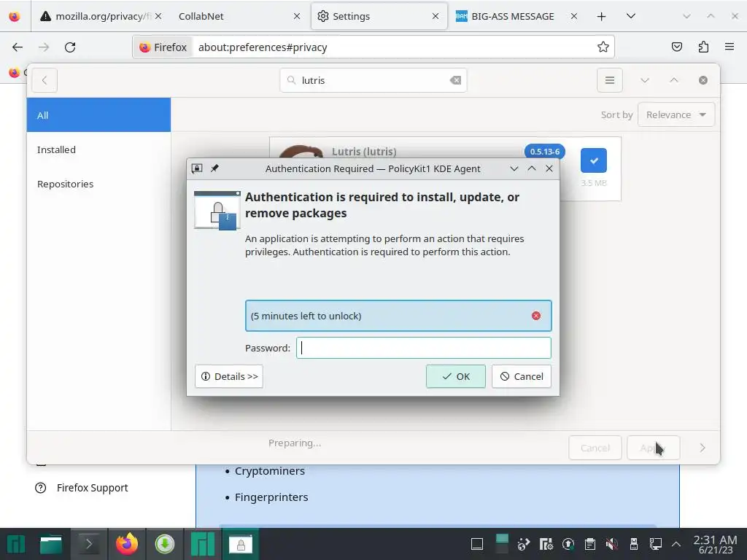Viewport: 747px width, 560px height.
Task: Cancel the authentication dialog
Action: [521, 376]
